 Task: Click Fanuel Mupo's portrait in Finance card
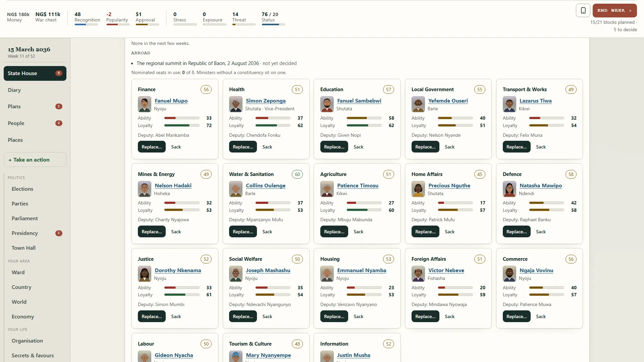(145, 104)
